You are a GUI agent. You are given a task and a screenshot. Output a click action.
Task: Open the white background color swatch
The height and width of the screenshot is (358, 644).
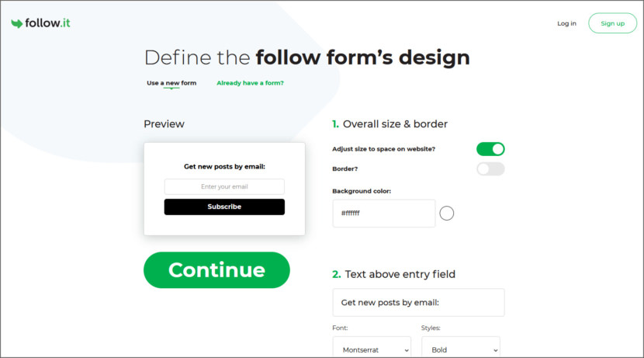[446, 214]
